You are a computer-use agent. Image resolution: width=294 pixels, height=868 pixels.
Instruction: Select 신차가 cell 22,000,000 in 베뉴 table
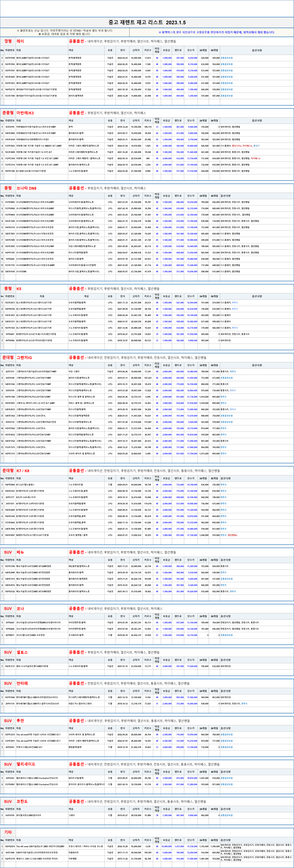pyautogui.click(x=136, y=566)
